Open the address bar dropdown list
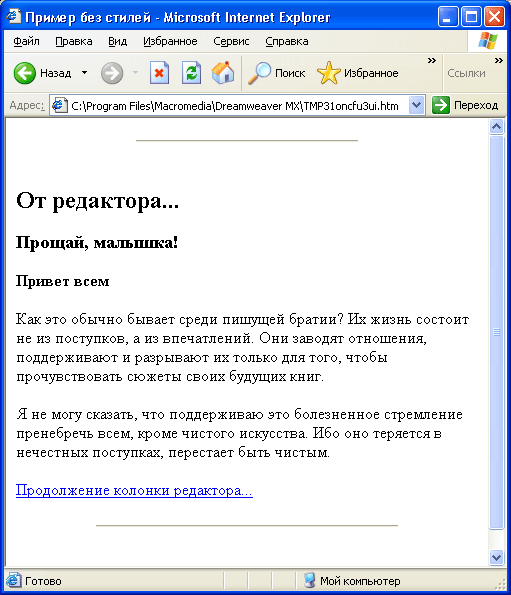Image resolution: width=511 pixels, height=595 pixels. 417,105
